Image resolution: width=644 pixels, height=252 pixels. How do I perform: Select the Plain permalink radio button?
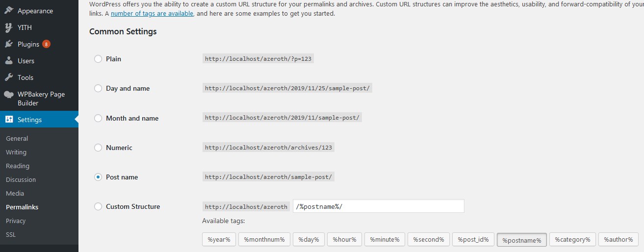[98, 59]
